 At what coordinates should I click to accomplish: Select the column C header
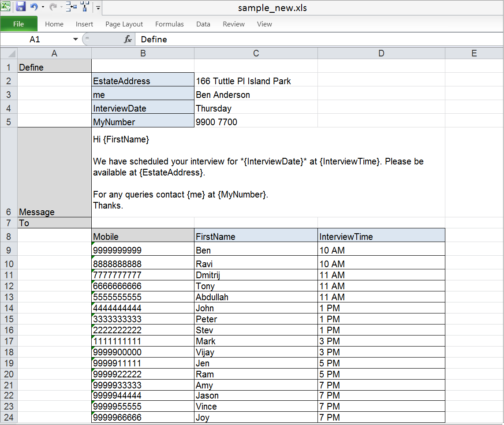coord(256,53)
